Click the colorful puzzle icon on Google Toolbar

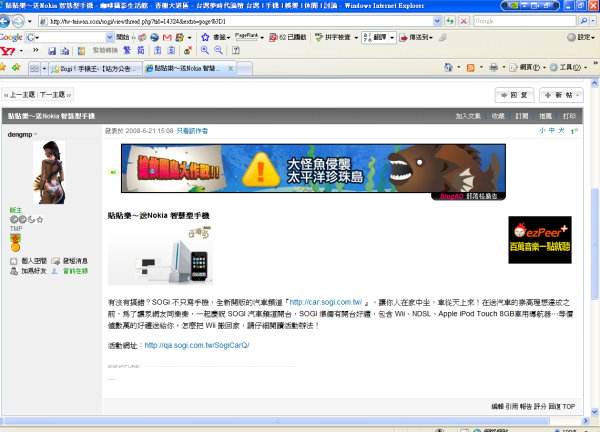tap(179, 37)
